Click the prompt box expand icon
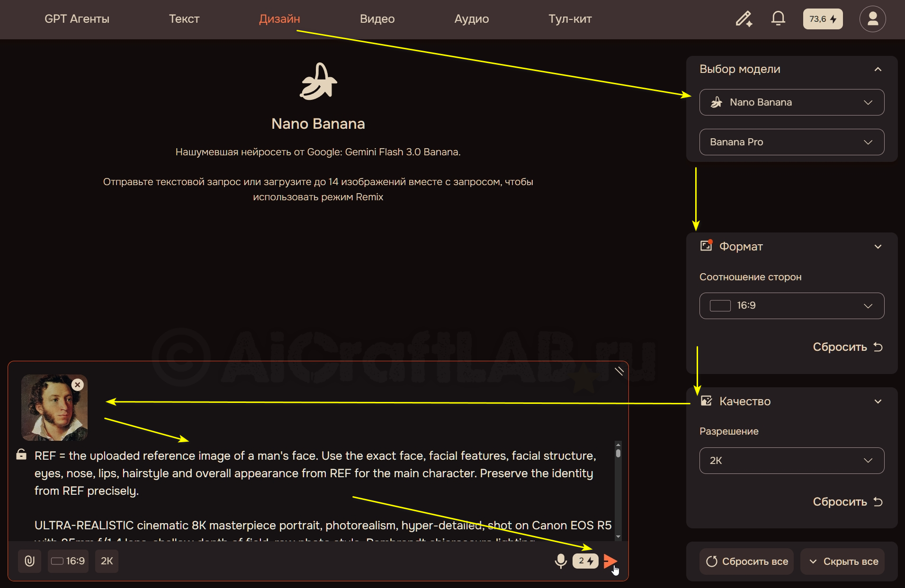 click(619, 371)
